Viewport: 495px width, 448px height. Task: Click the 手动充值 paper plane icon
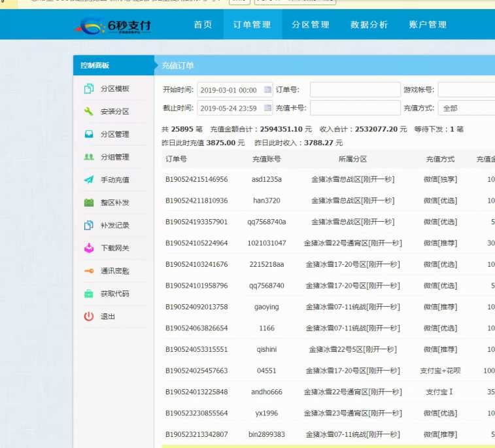click(89, 180)
